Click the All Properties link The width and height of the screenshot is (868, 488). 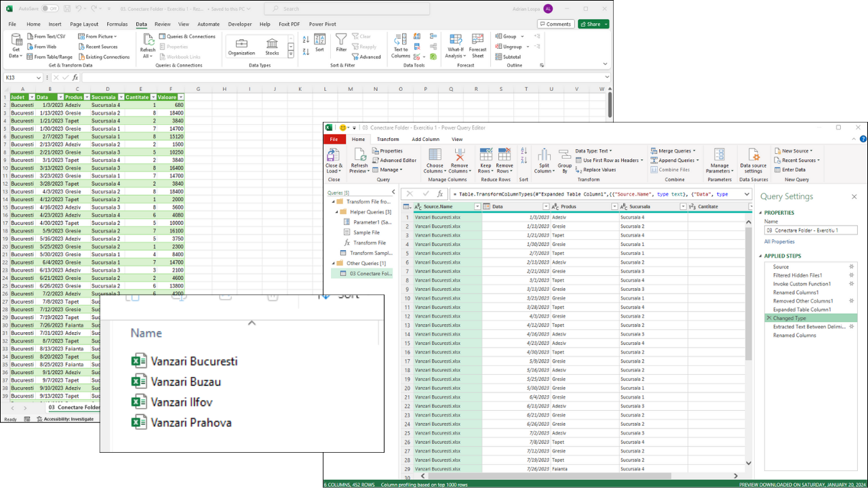click(x=779, y=241)
